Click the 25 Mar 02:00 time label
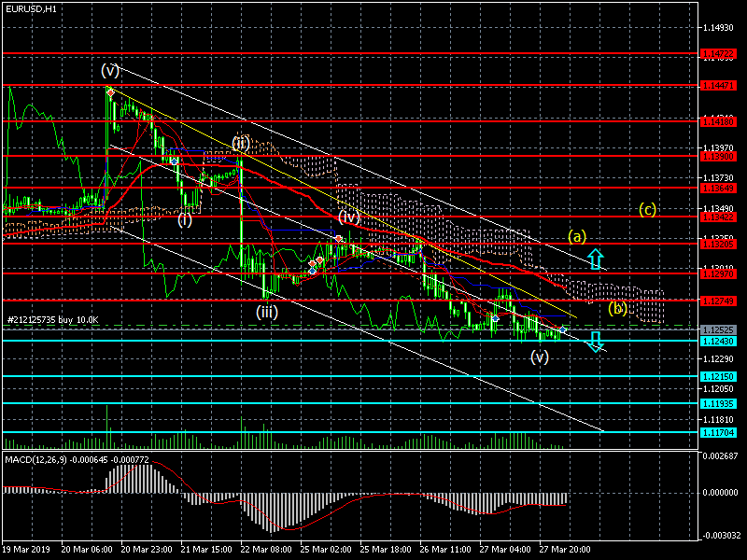This screenshot has height=560, width=747. pos(326,550)
